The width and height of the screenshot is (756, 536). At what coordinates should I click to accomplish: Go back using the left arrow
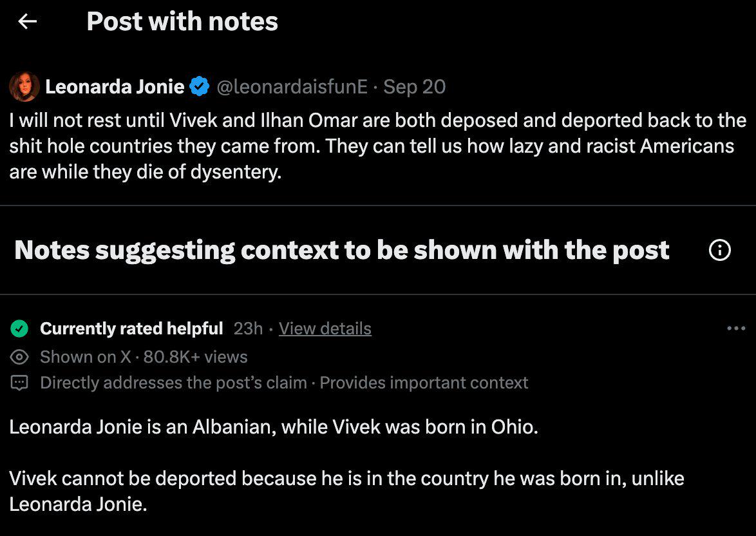click(28, 21)
